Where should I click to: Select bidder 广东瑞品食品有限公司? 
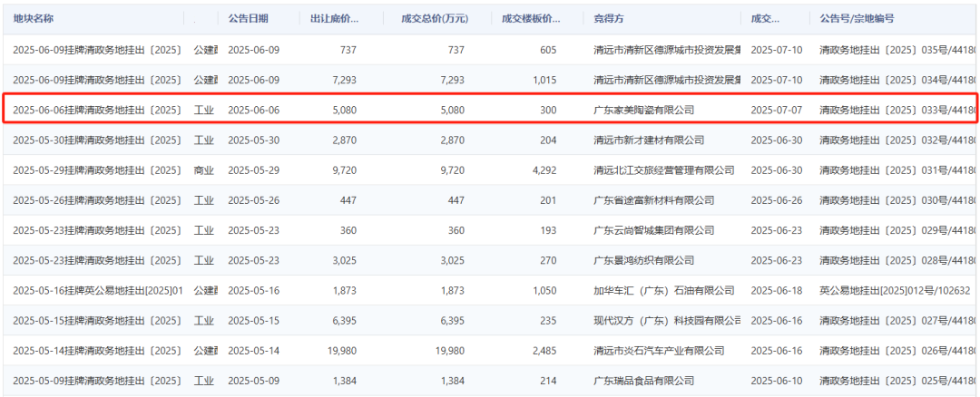[643, 380]
